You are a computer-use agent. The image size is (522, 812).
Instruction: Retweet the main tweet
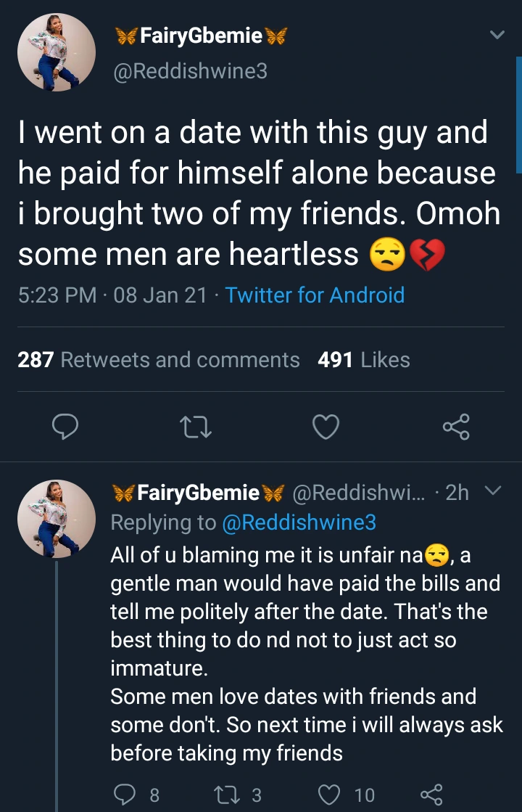(x=196, y=427)
